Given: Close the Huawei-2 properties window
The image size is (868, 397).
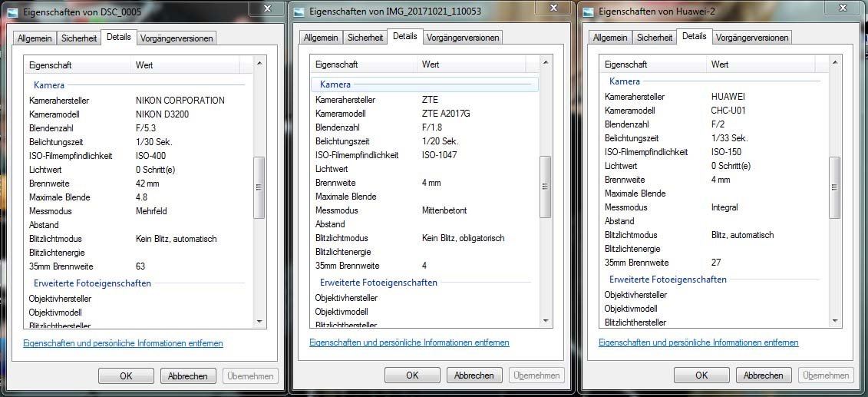Looking at the screenshot, I should pos(843,8).
